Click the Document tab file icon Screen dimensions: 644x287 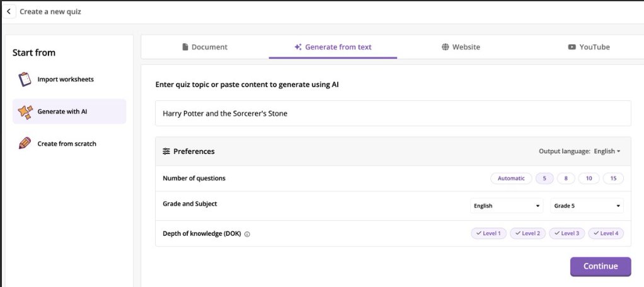click(185, 47)
